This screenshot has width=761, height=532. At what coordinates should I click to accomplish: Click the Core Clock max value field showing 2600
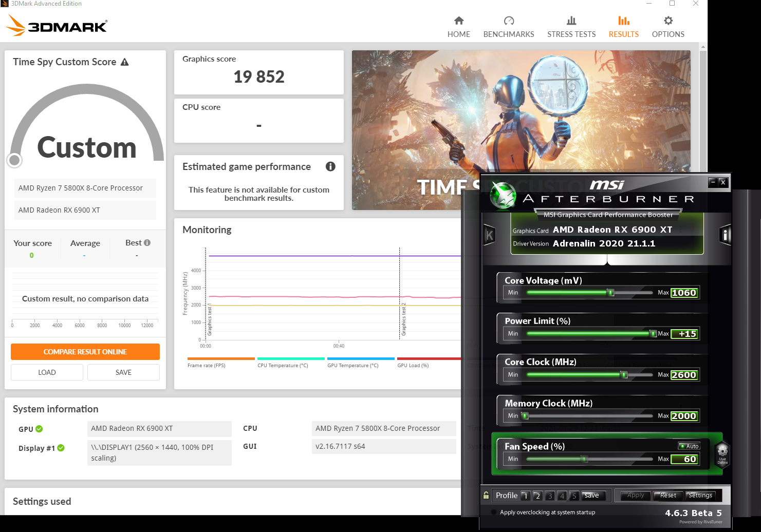click(x=684, y=374)
